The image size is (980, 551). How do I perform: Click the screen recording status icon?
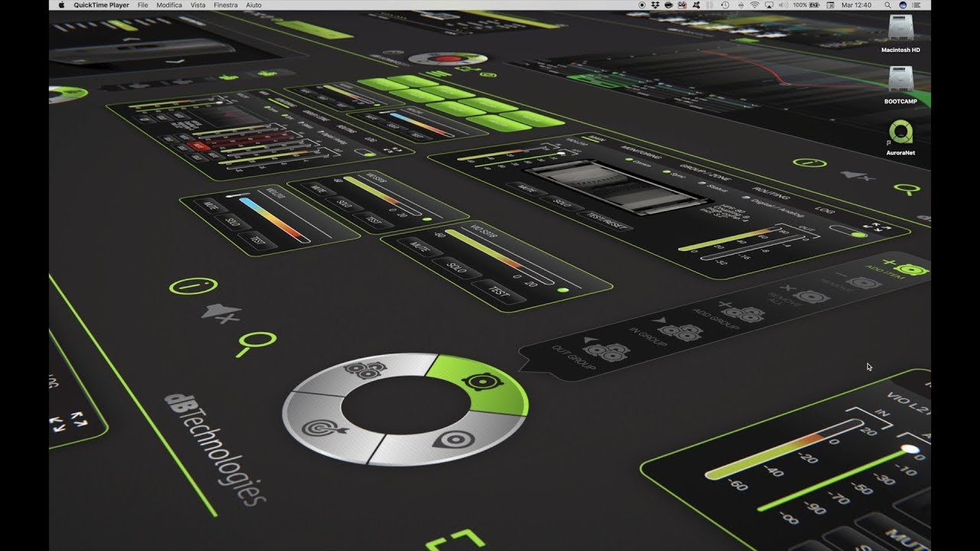tap(642, 5)
